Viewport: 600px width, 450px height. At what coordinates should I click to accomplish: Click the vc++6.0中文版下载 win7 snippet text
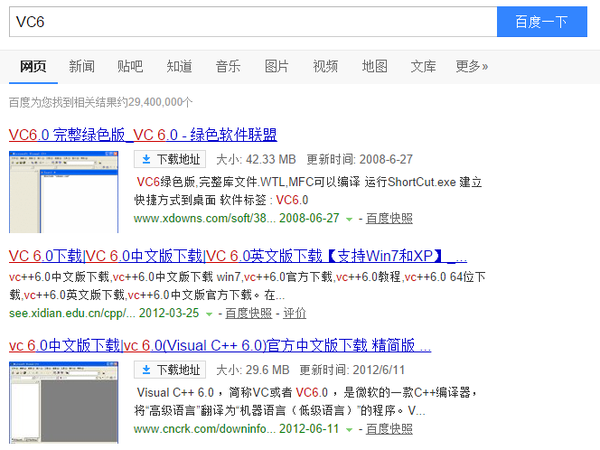[177, 276]
